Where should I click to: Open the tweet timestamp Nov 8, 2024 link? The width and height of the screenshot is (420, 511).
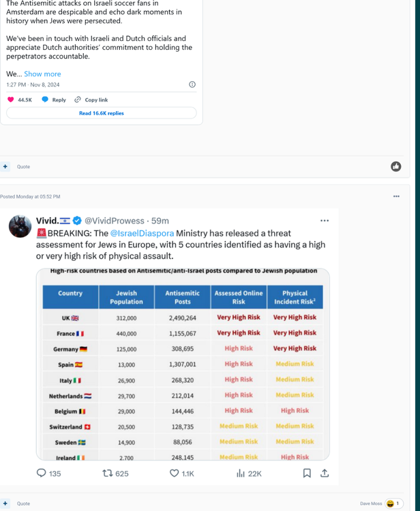pos(33,84)
